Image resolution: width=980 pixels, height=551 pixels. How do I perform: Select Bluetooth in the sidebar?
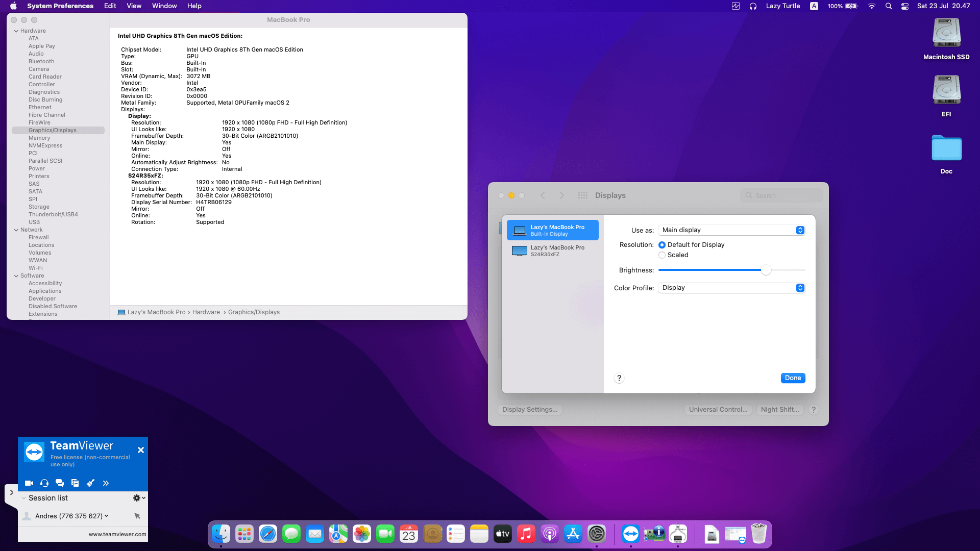click(41, 61)
